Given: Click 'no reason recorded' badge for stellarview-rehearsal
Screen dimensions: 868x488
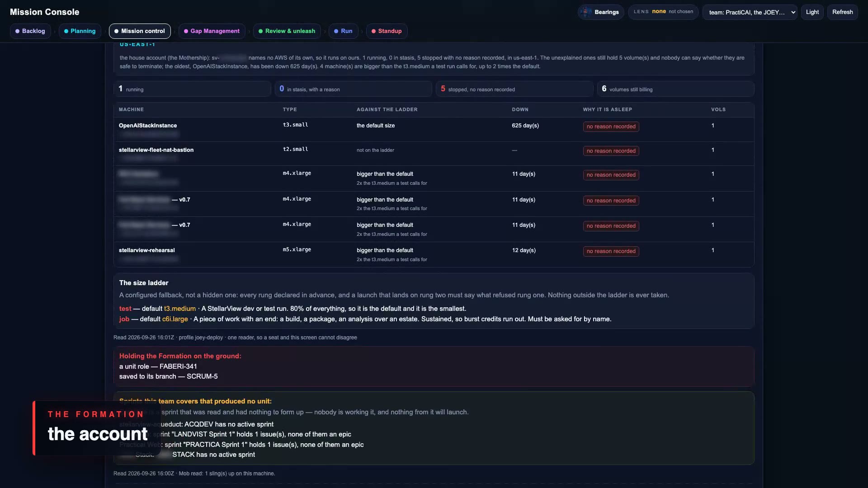Looking at the screenshot, I should (x=611, y=251).
